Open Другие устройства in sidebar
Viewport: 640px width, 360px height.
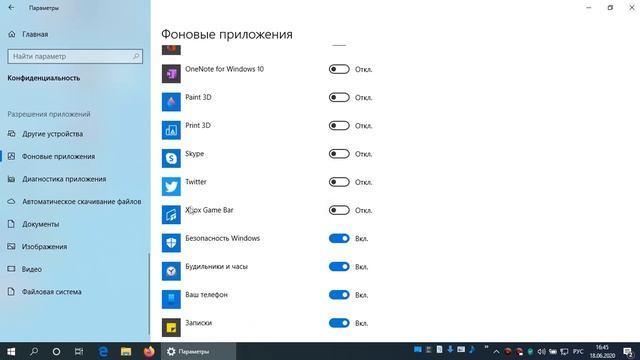(x=75, y=134)
